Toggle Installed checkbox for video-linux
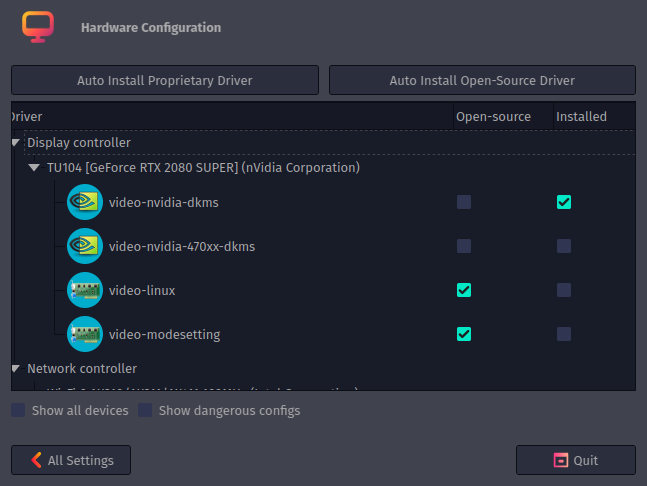The height and width of the screenshot is (486, 647). point(564,290)
